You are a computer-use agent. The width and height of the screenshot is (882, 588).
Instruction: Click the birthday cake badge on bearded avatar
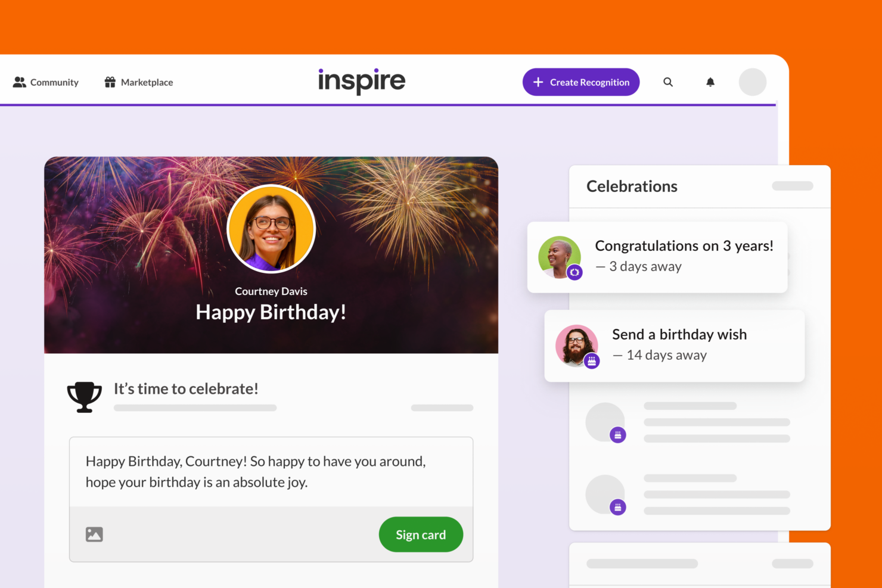(592, 360)
